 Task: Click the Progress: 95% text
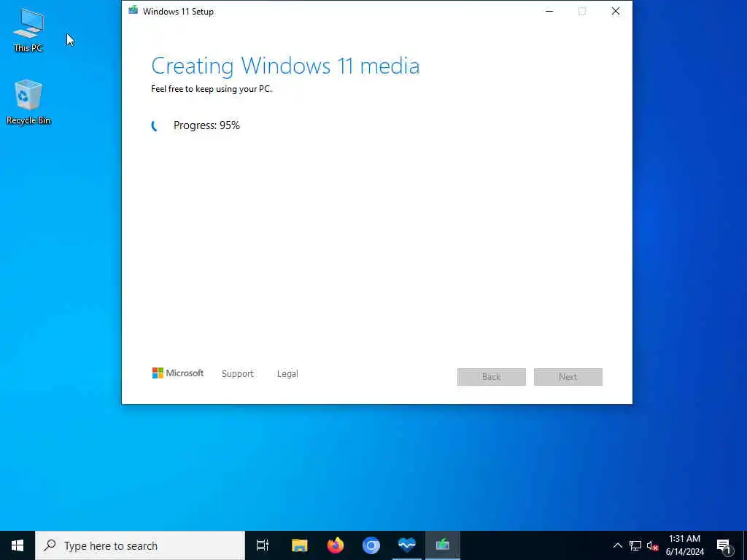coord(206,125)
